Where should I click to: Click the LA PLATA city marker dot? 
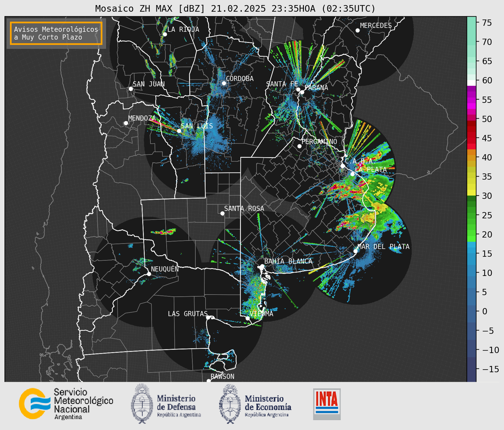tap(353, 174)
